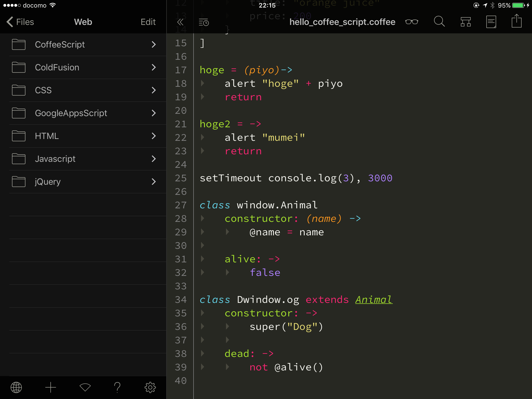532x399 pixels.
Task: Select the jQuery folder icon
Action: coord(19,182)
